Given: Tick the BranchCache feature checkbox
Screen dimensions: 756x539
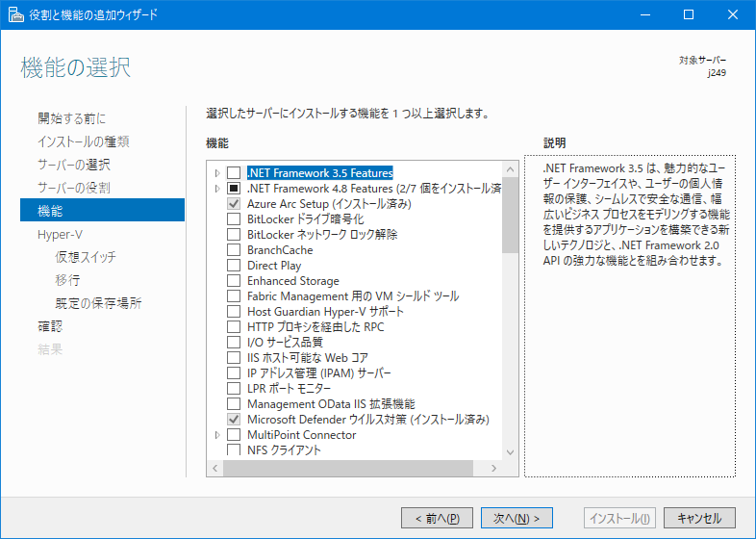Looking at the screenshot, I should click(x=234, y=250).
